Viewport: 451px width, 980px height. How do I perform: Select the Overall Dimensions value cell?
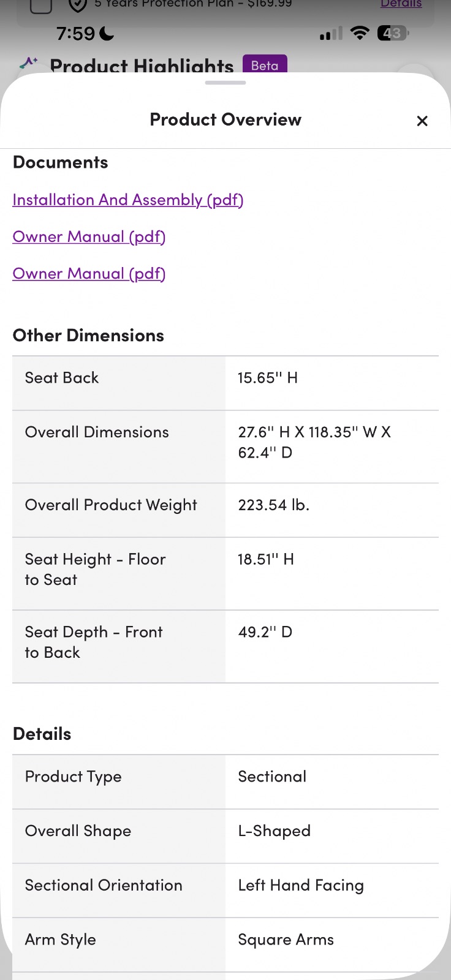click(332, 447)
